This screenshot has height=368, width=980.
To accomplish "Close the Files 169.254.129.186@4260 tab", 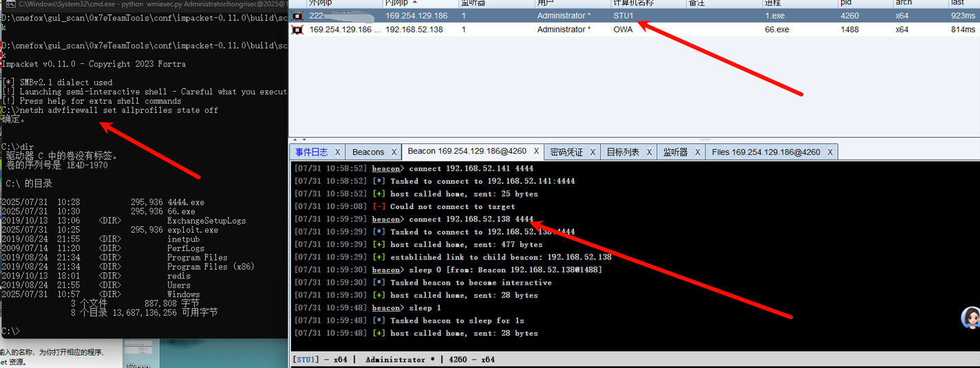I will click(830, 152).
